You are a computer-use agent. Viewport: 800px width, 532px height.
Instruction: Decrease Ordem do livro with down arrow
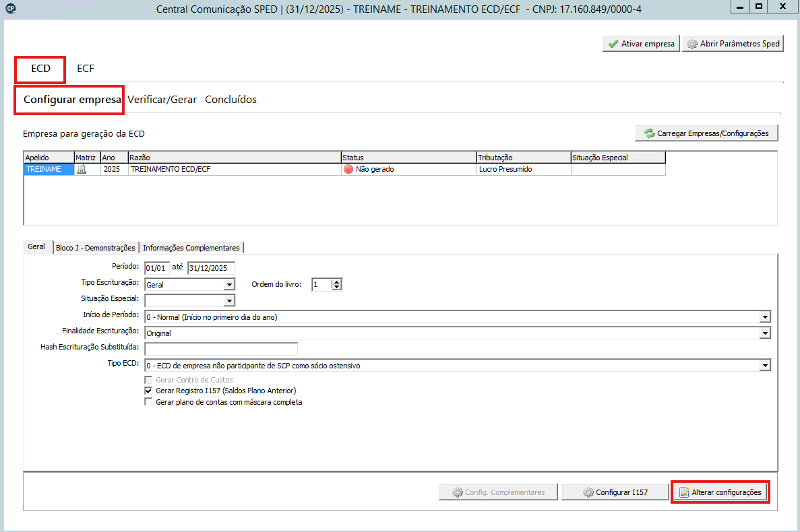(x=336, y=288)
